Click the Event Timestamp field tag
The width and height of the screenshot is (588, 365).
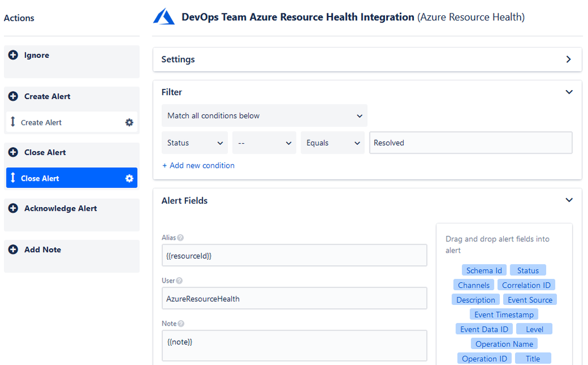click(504, 314)
